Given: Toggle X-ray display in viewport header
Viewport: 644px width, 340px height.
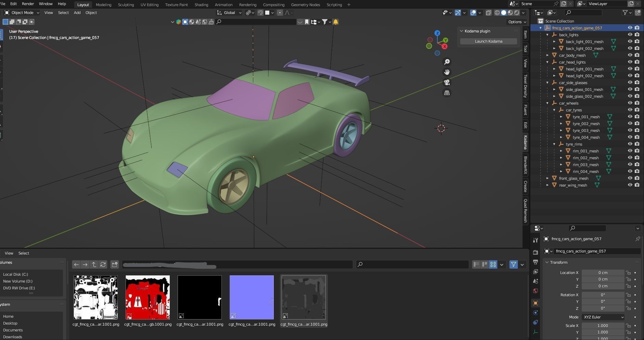Looking at the screenshot, I should 489,13.
